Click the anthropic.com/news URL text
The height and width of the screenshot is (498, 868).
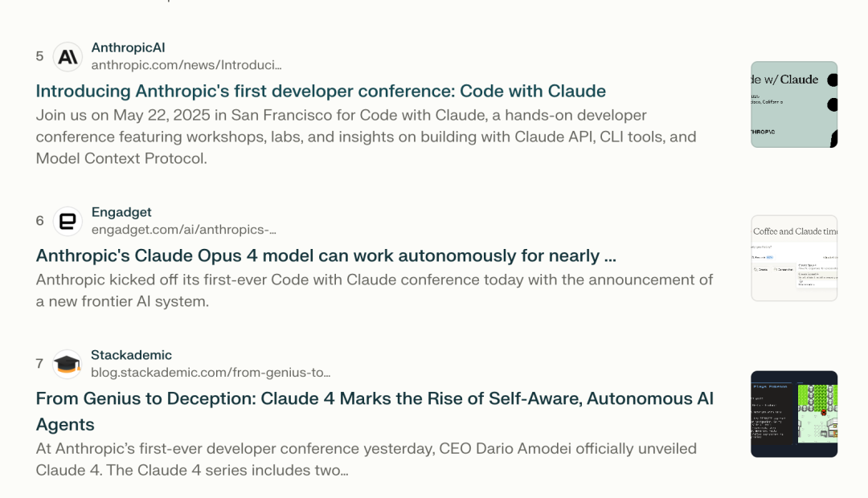pos(186,65)
